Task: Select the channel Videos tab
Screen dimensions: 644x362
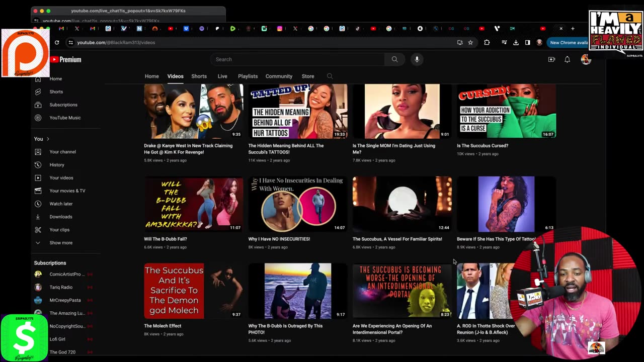Action: coord(175,76)
